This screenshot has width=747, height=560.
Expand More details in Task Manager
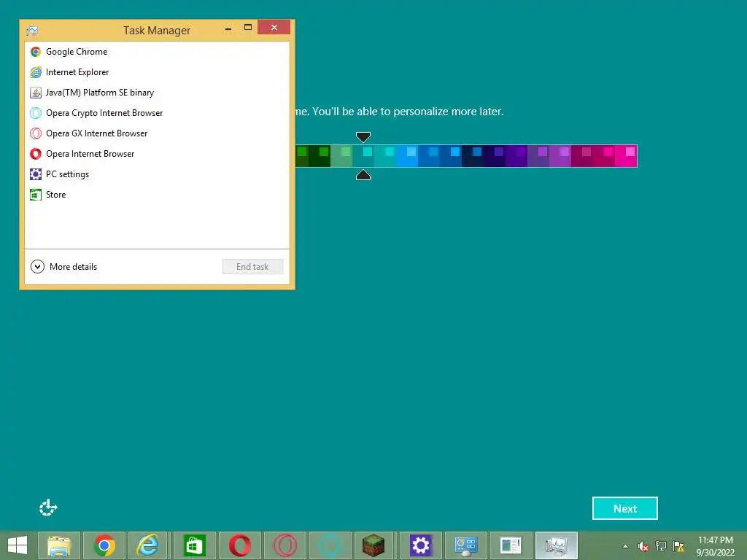(x=64, y=267)
